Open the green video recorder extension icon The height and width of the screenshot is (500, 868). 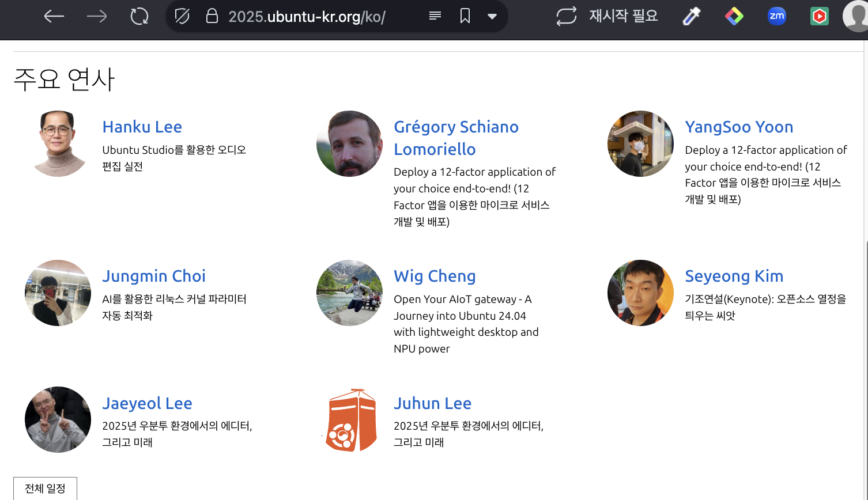(x=819, y=16)
